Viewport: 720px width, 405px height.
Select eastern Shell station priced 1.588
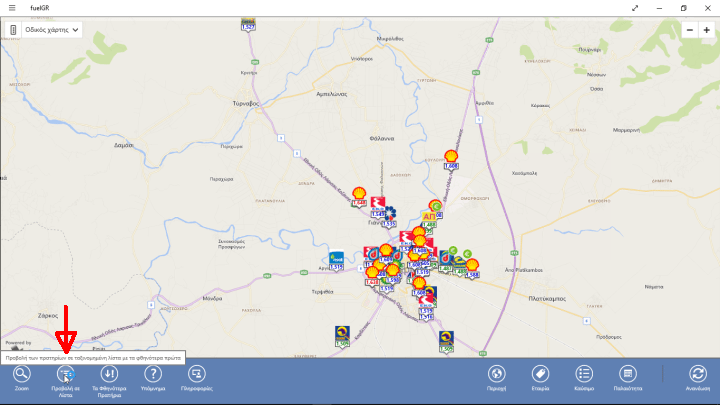click(x=472, y=269)
